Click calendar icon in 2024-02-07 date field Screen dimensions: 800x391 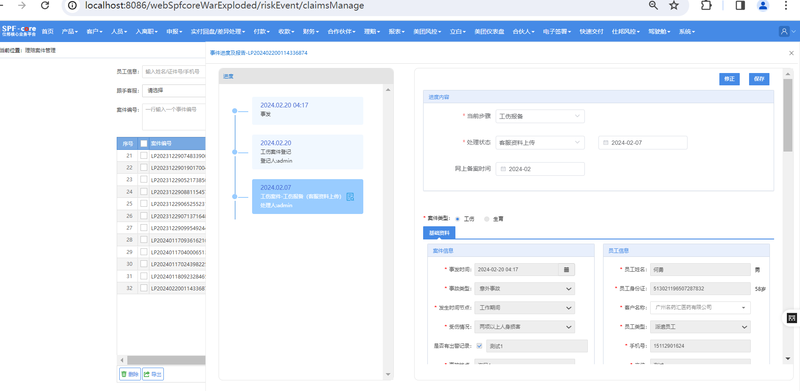pos(606,143)
